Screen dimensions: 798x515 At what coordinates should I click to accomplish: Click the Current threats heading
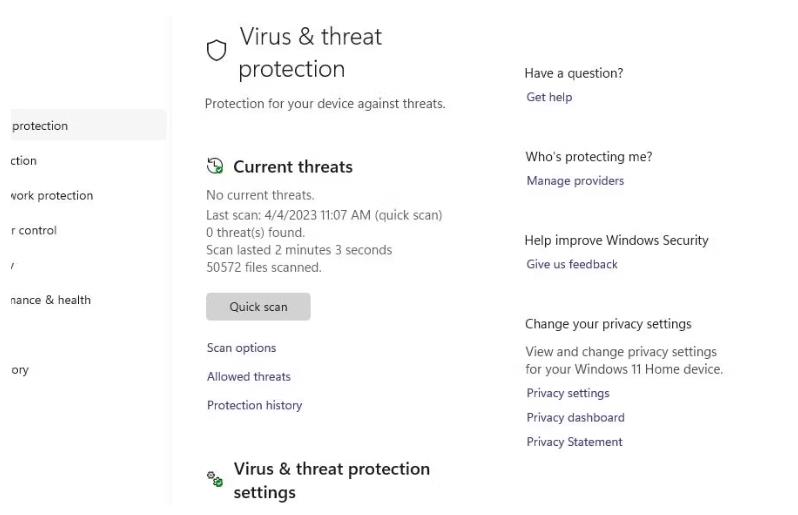293,166
